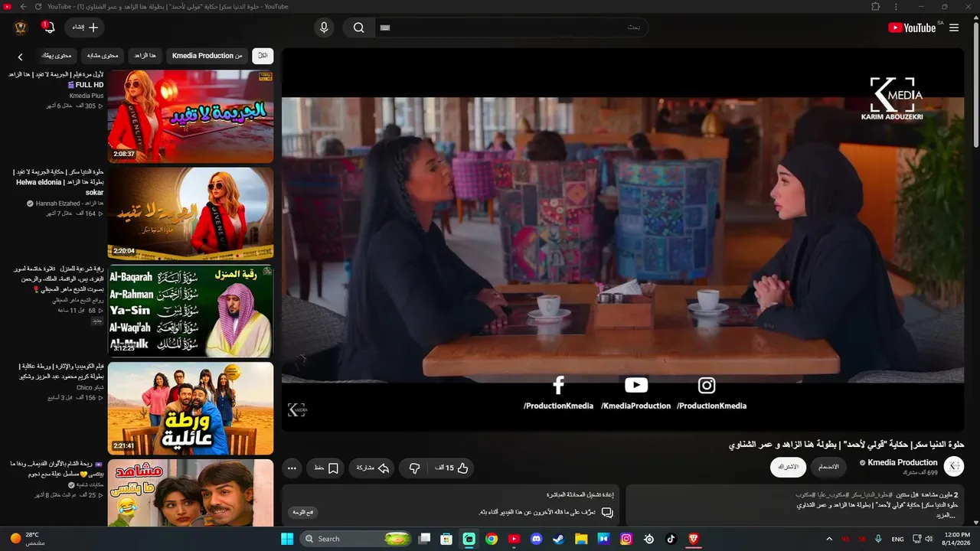Select the محتوى يهمّك filter chip
The height and width of the screenshot is (551, 980).
tap(56, 56)
